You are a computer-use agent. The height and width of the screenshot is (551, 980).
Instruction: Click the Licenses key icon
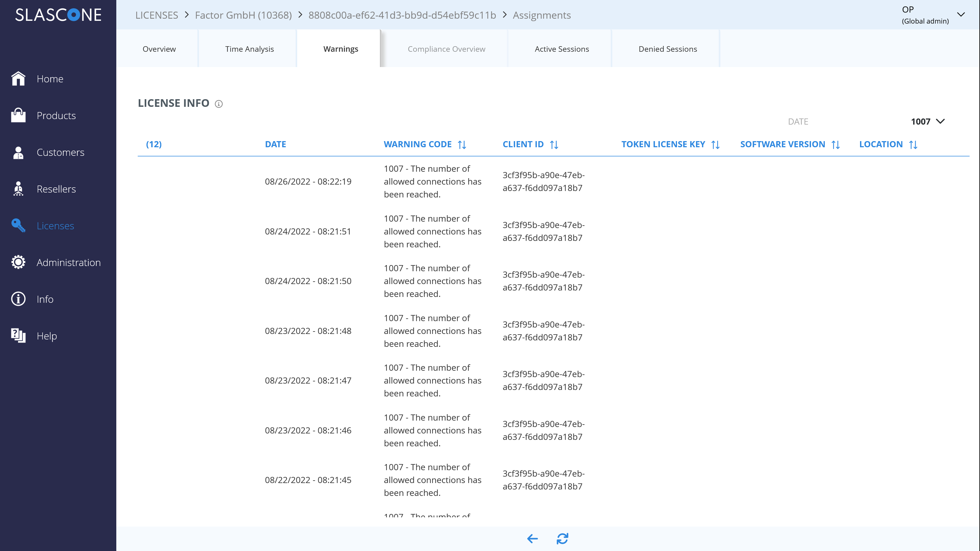pos(18,225)
